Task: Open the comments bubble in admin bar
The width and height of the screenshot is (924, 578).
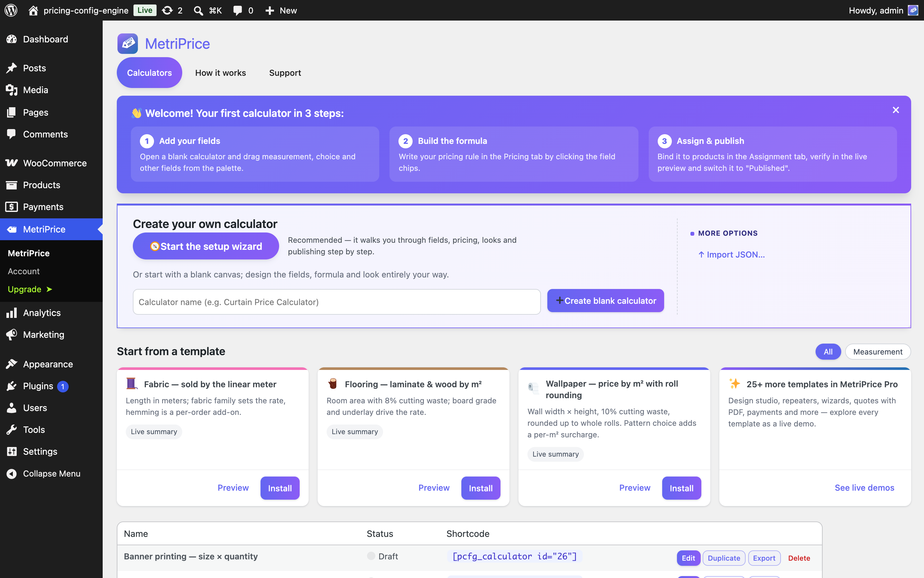Action: 237,10
